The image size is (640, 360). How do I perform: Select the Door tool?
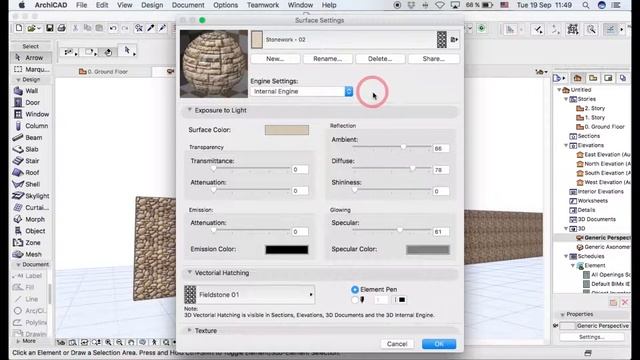tap(31, 102)
